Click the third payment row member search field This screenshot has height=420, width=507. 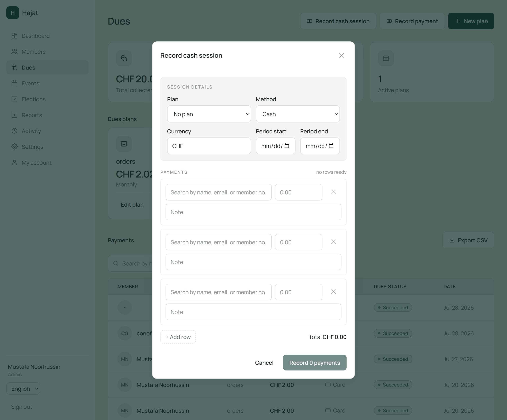click(x=218, y=292)
